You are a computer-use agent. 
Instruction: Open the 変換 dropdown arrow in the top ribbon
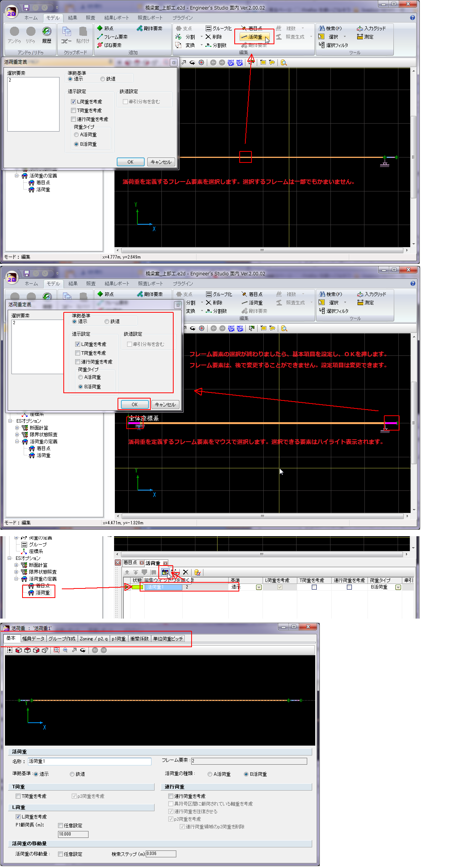(201, 45)
